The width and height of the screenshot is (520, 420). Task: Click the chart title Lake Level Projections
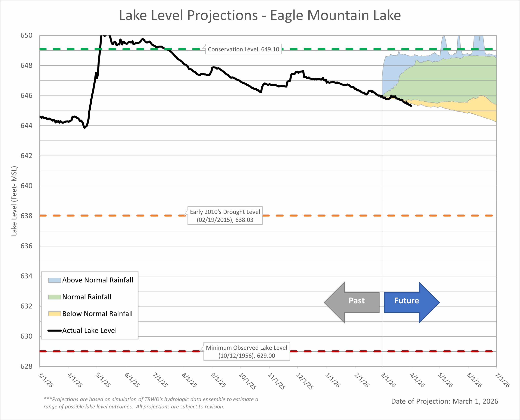260,15
